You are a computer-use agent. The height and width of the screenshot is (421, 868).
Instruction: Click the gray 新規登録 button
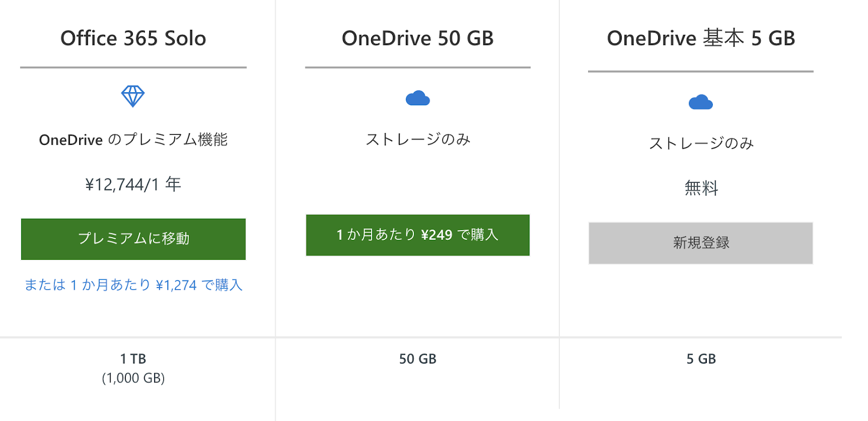701,243
